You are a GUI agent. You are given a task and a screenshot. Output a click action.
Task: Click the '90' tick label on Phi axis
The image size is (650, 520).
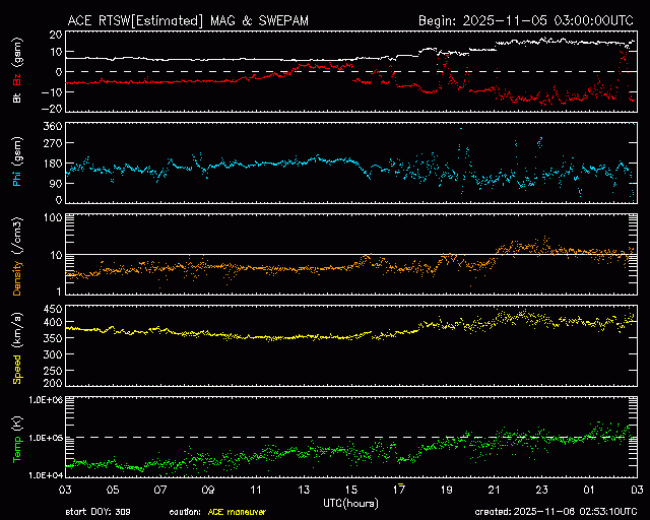click(x=56, y=184)
